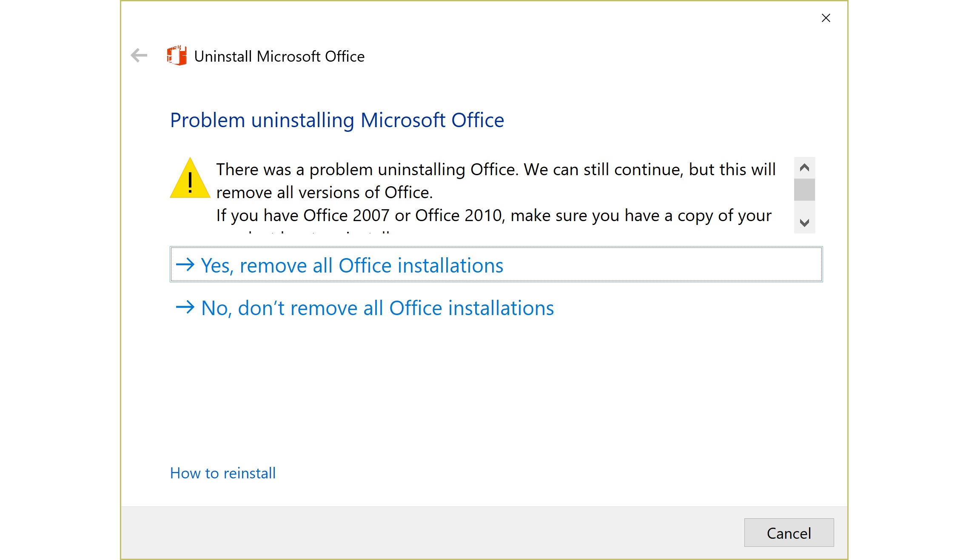Click the arrow icon beside "No, don't remove"
Screen dimensions: 980x560
[x=185, y=307]
